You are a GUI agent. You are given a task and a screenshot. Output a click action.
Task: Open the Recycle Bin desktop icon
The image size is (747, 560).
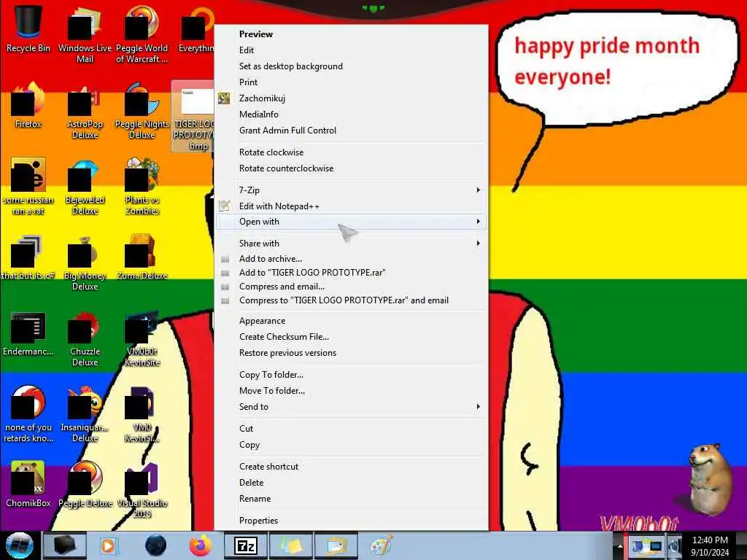[28, 28]
